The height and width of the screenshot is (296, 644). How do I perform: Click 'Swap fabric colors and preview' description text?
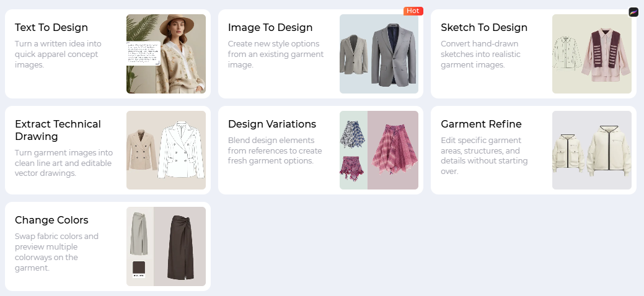[56, 252]
